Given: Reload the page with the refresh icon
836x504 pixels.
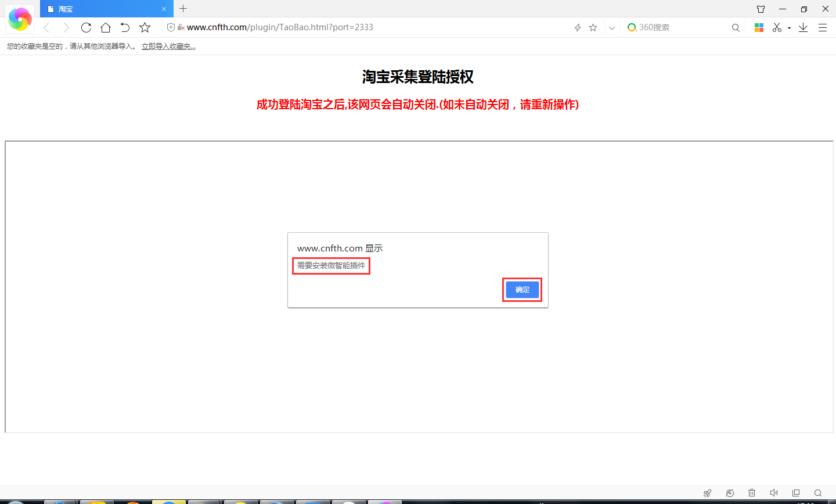Looking at the screenshot, I should 86,27.
